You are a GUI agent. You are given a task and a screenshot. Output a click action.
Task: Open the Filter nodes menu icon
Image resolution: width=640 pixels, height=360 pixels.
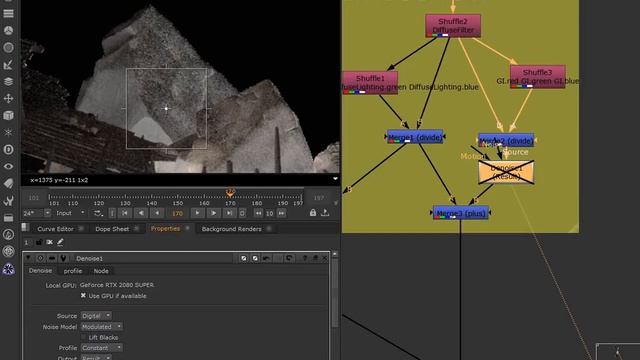click(x=8, y=48)
